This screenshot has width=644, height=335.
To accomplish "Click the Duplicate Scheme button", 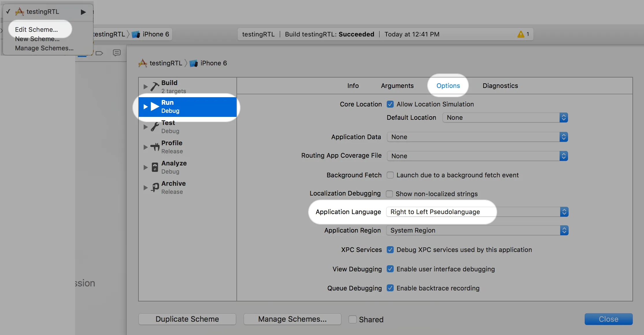I will [x=187, y=319].
